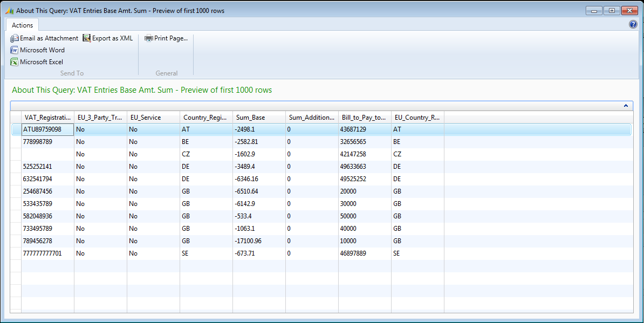The width and height of the screenshot is (644, 323).
Task: Click the EU_Service column header
Action: point(154,118)
